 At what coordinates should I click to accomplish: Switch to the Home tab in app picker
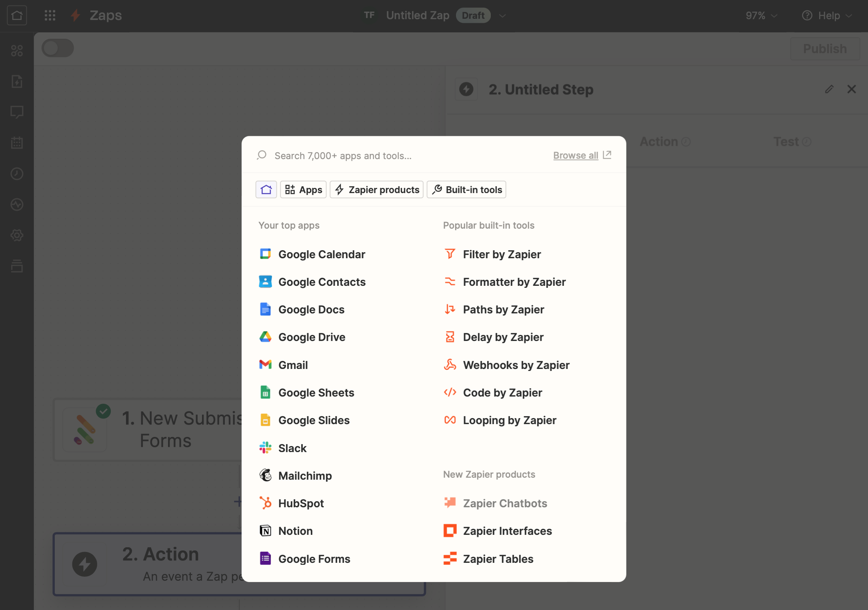266,189
